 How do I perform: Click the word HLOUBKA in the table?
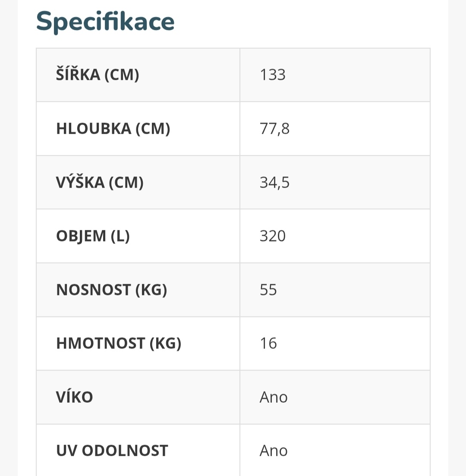click(x=93, y=128)
